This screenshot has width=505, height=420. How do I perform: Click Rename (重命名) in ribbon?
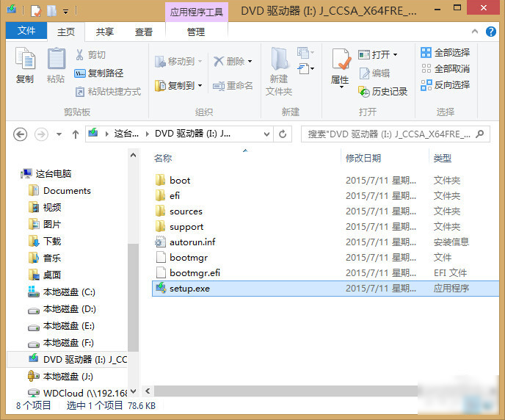coord(233,86)
